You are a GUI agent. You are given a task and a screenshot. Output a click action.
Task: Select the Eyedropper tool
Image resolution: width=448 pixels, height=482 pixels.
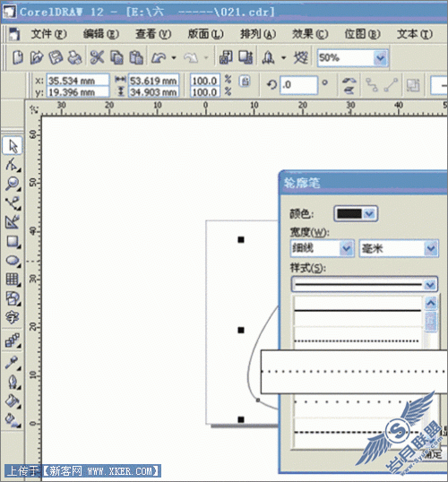click(13, 363)
